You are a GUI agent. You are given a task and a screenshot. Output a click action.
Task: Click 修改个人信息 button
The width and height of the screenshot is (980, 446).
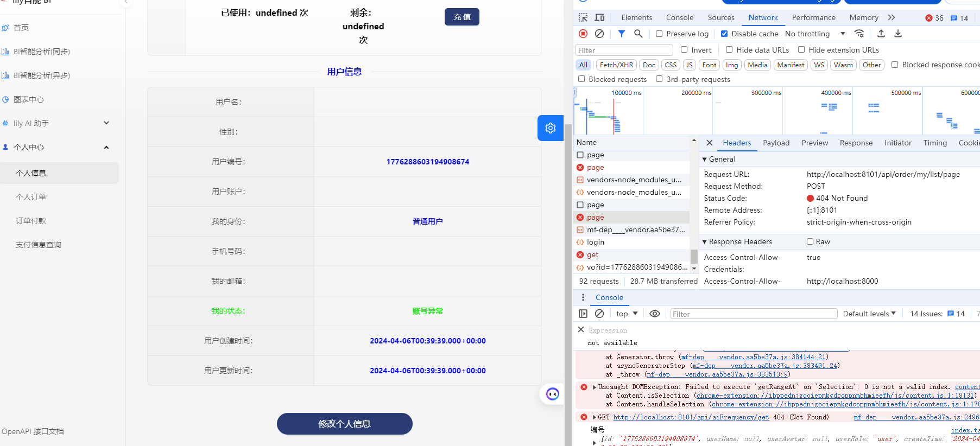(x=345, y=424)
